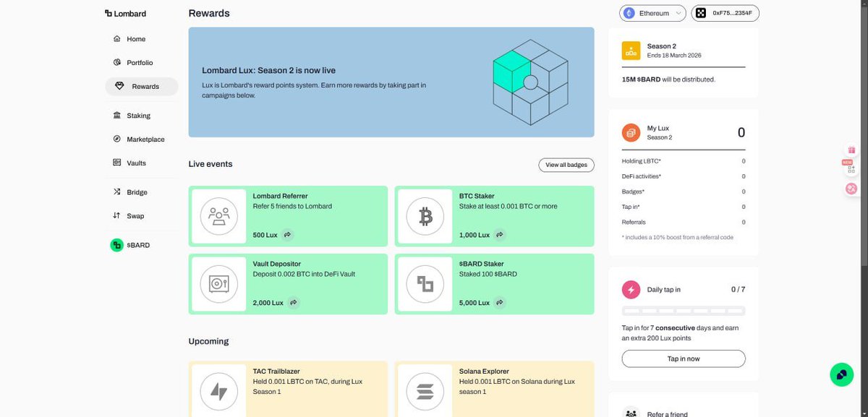
Task: Open the Ethereum network dropdown
Action: 652,13
